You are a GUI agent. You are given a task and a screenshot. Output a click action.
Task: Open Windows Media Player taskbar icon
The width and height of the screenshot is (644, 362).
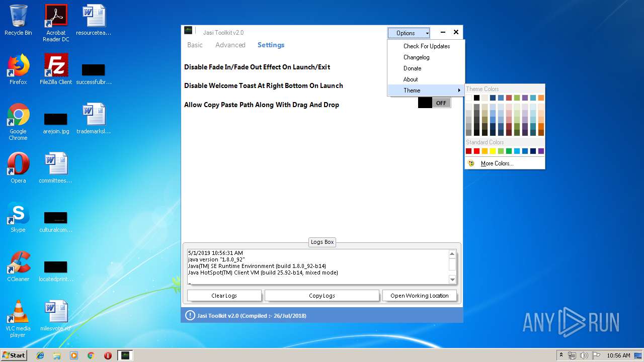click(x=74, y=355)
